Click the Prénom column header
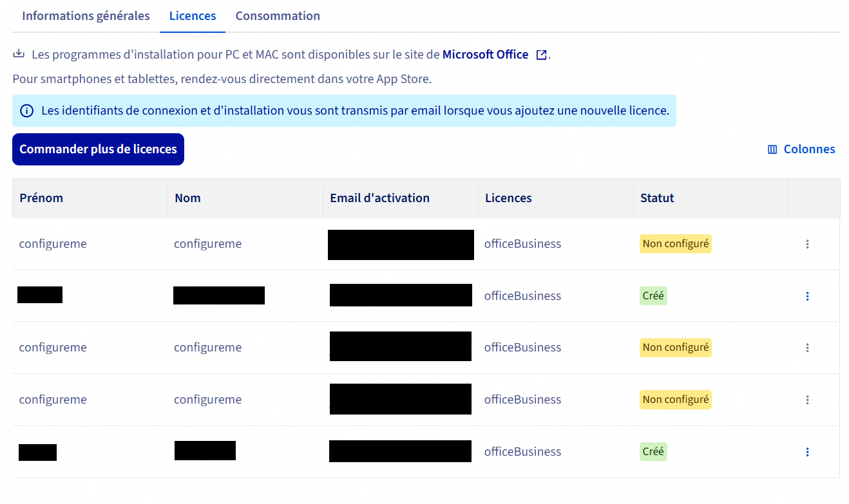 (41, 198)
